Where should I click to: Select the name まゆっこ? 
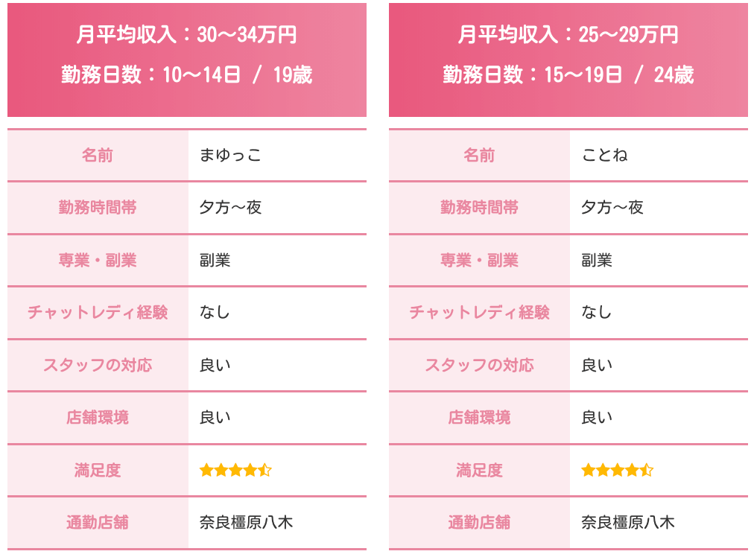pos(230,156)
